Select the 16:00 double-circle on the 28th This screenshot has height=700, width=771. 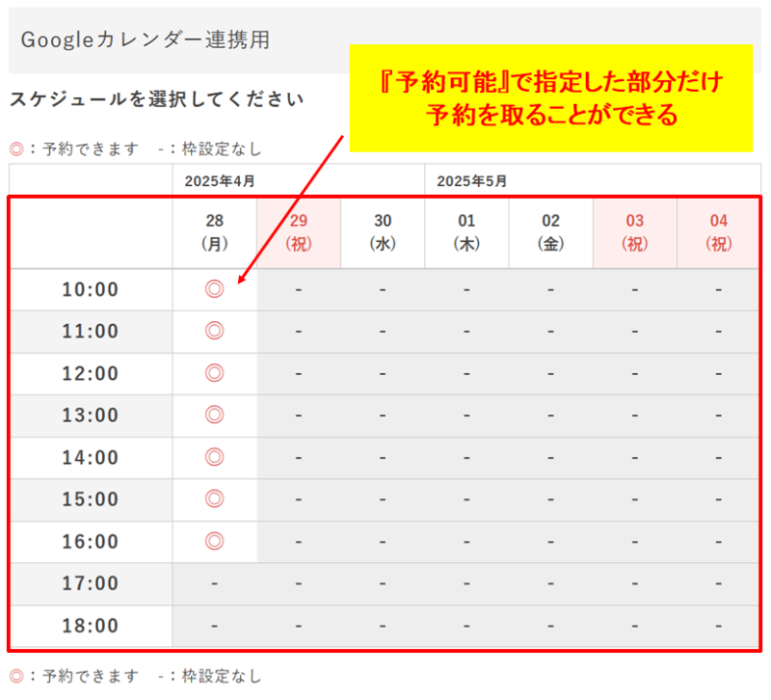[214, 541]
